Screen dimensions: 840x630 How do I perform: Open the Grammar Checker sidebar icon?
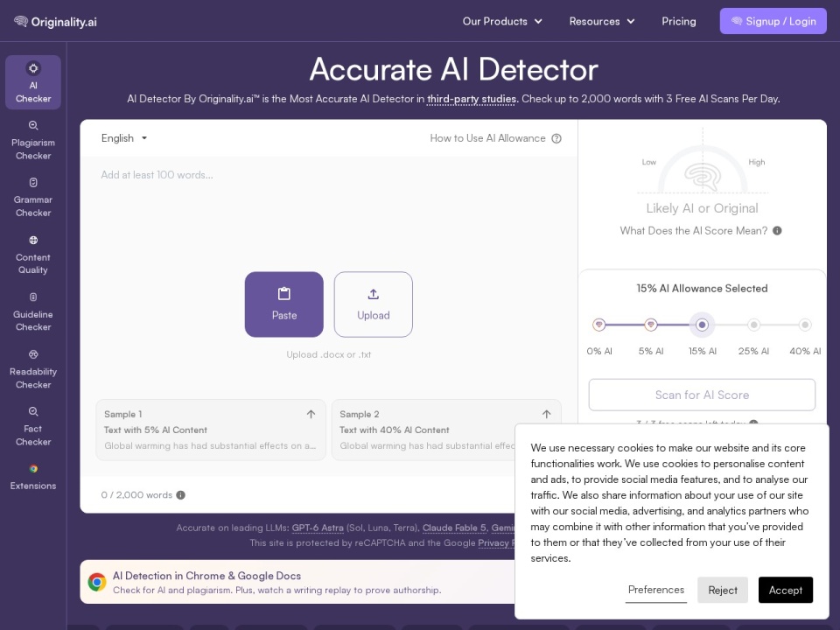(33, 183)
